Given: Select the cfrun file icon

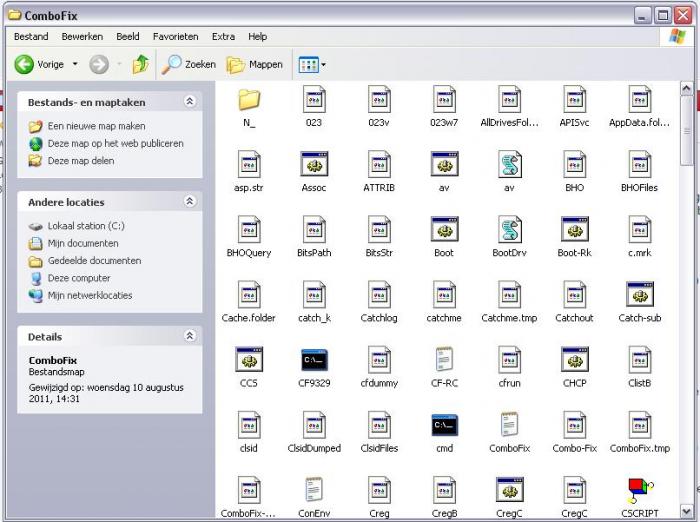Looking at the screenshot, I should click(x=509, y=360).
